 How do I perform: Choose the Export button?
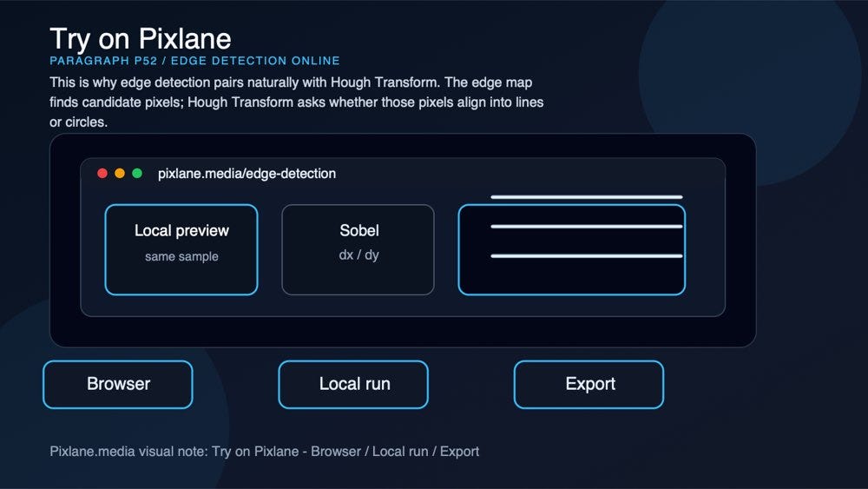tap(589, 384)
